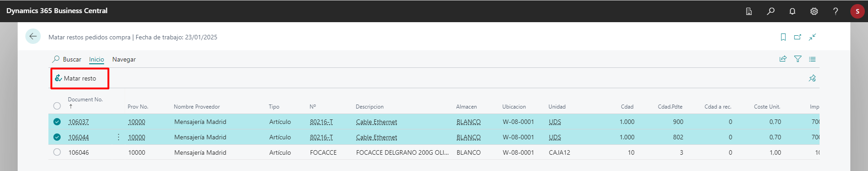This screenshot has height=171, width=868.
Task: Open the search magnifier in top bar
Action: point(771,11)
